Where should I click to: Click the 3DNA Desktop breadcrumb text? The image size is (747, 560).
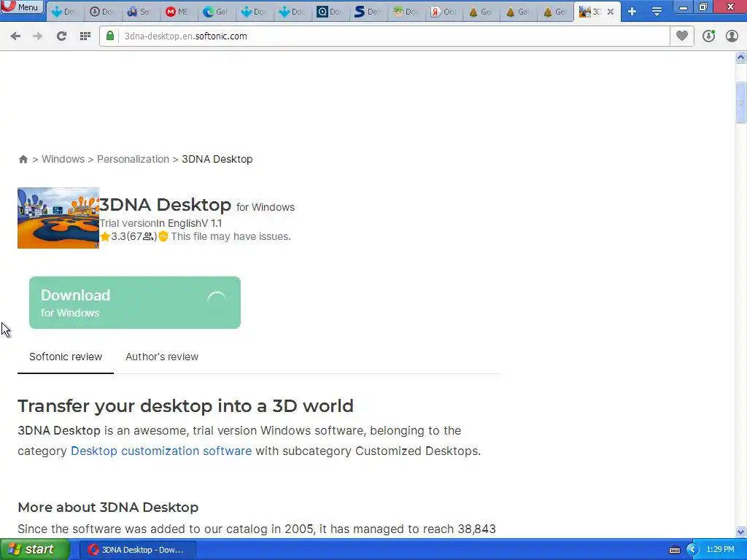(217, 159)
